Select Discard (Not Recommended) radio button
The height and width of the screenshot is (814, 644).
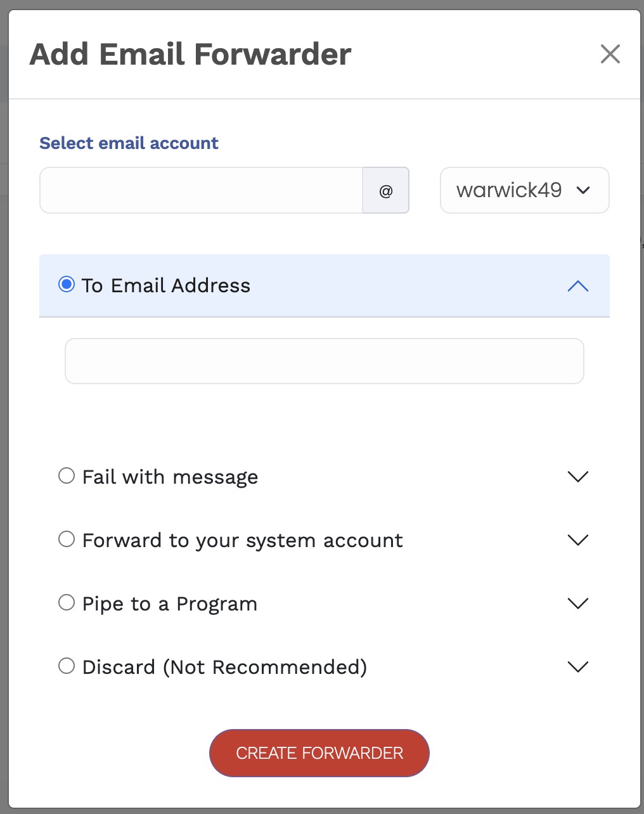67,666
